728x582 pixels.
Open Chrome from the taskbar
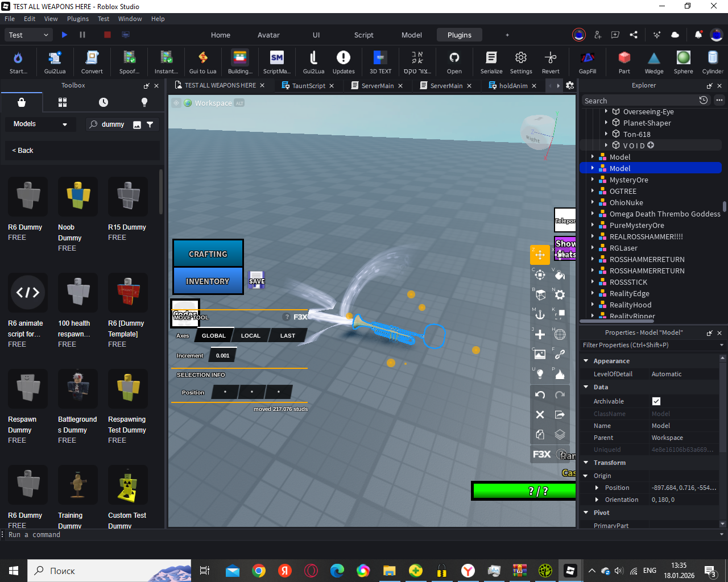pos(259,571)
